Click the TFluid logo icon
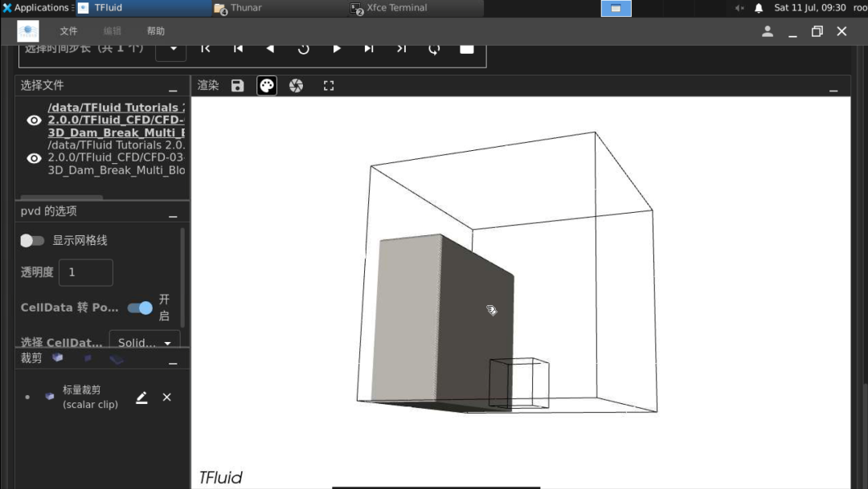This screenshot has width=868, height=489. (x=27, y=31)
